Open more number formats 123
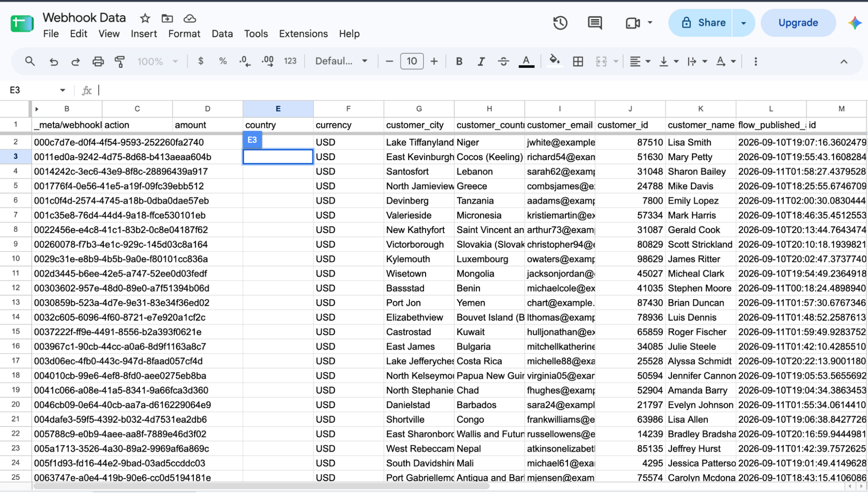The image size is (868, 493). click(x=290, y=61)
